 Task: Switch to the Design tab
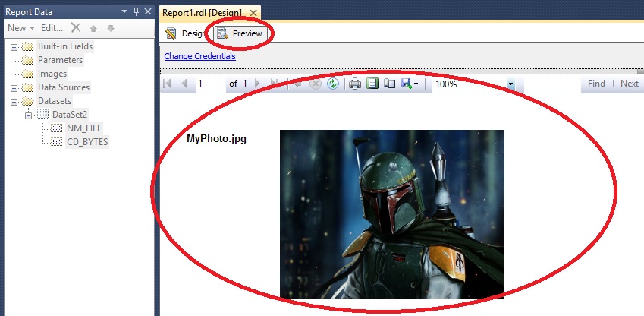click(186, 33)
